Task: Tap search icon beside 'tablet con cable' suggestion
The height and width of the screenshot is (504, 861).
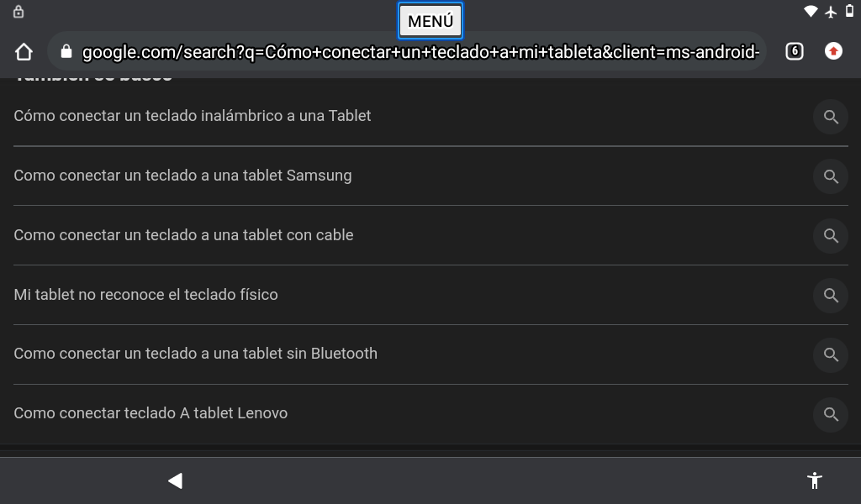Action: (831, 235)
